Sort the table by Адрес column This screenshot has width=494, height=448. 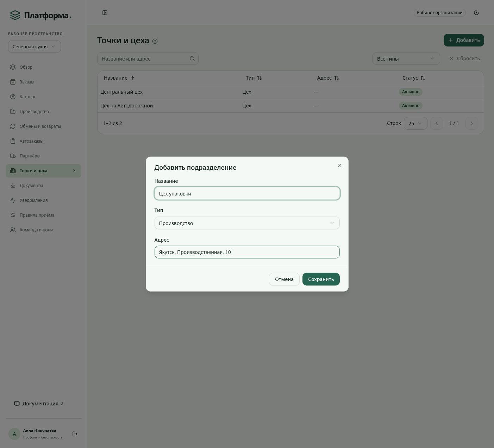[x=328, y=78]
